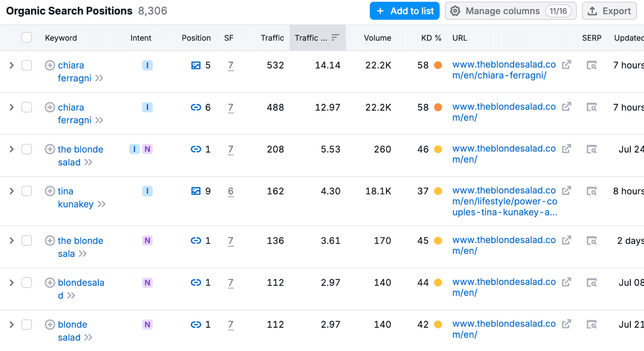Expand the 'the blonde sala' row details
This screenshot has width=644, height=351.
point(12,240)
